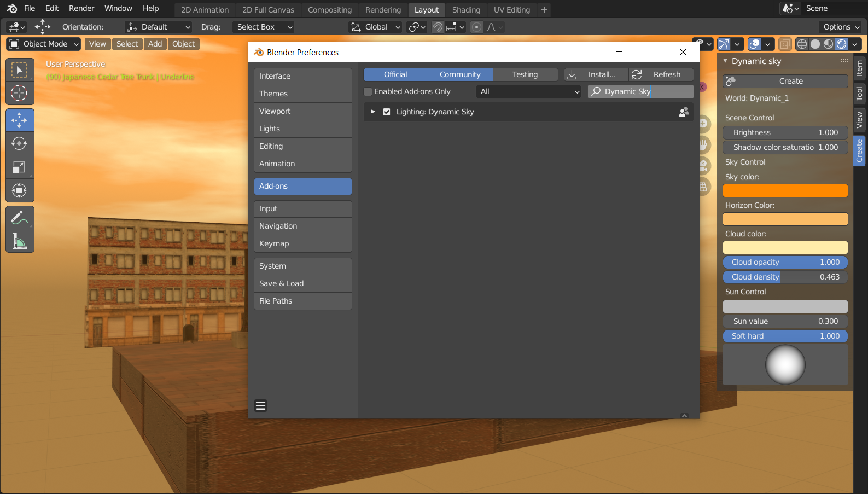The height and width of the screenshot is (494, 868).
Task: Open the File menu
Action: [30, 9]
